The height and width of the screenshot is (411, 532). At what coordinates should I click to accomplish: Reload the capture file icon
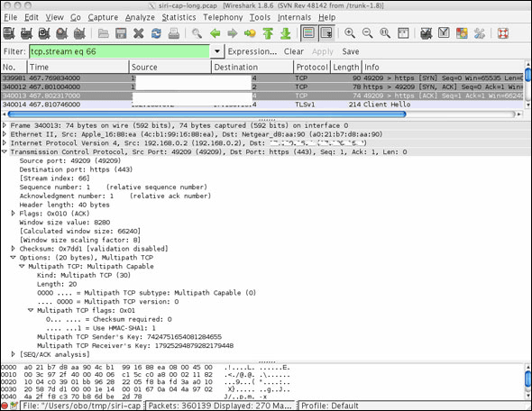coord(156,33)
